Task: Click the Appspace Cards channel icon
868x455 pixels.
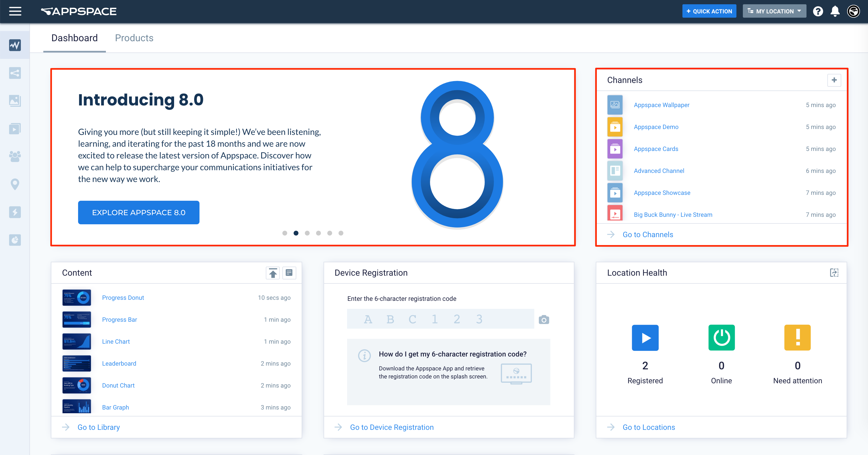Action: click(x=614, y=149)
